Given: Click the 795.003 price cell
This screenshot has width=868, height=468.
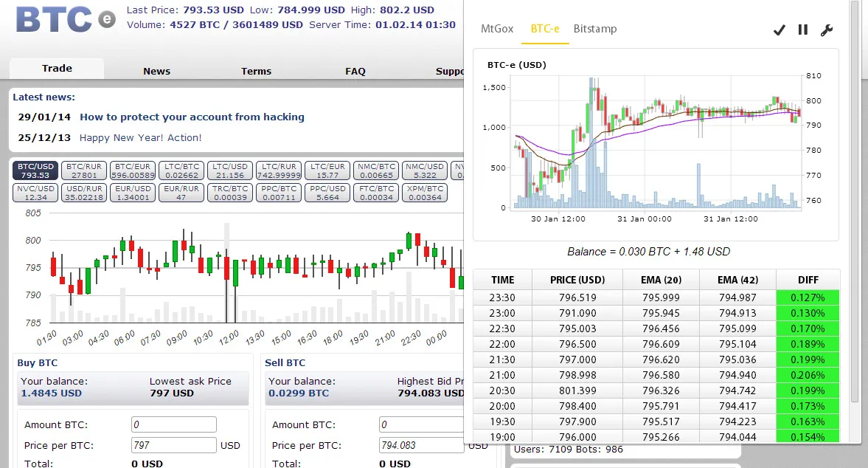Looking at the screenshot, I should pos(577,328).
